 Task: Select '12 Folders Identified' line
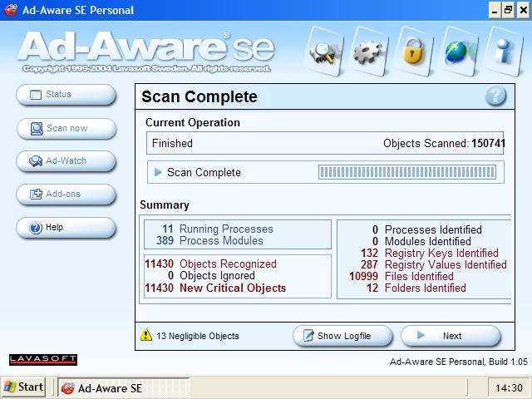pyautogui.click(x=416, y=288)
